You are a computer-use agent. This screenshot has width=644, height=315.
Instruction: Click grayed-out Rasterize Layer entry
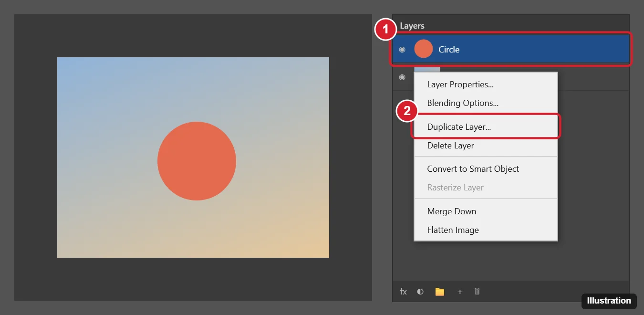(x=486, y=188)
